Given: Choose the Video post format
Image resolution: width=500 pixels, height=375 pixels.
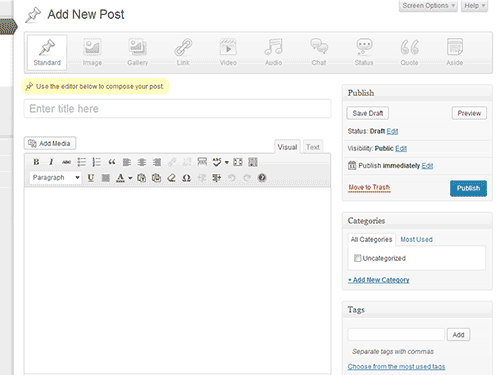Looking at the screenshot, I should (x=228, y=52).
